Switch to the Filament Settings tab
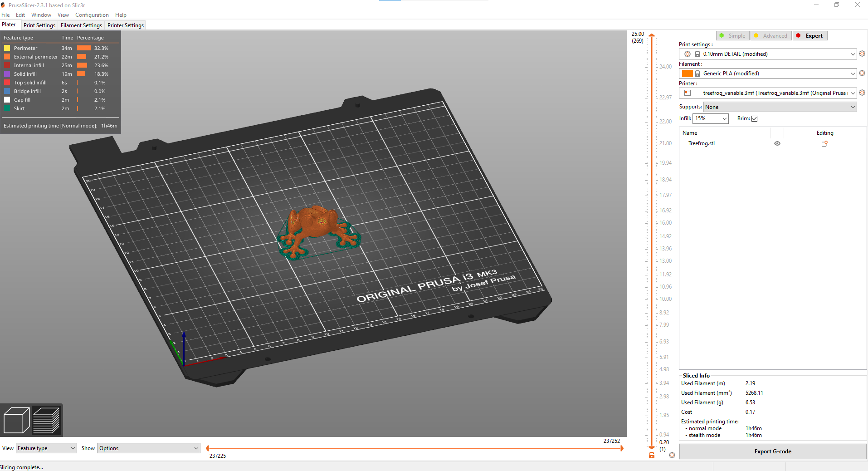This screenshot has height=471, width=868. [82, 25]
